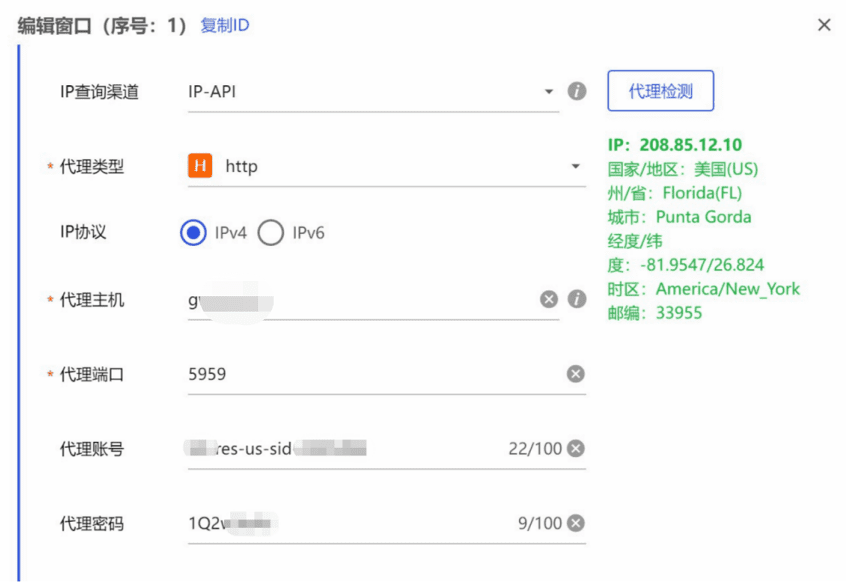Click the 代理检测 button
Screen dimensions: 866x585
tap(660, 91)
